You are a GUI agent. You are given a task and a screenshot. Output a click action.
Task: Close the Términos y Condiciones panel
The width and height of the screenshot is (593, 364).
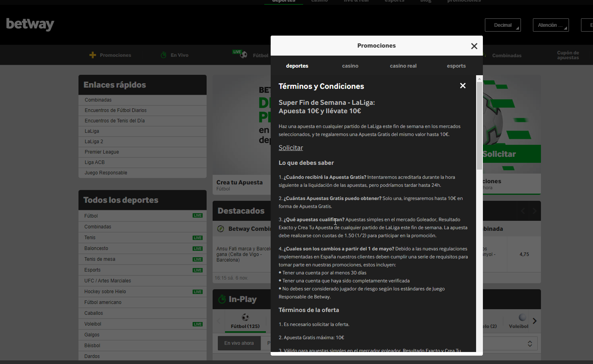coord(463,86)
